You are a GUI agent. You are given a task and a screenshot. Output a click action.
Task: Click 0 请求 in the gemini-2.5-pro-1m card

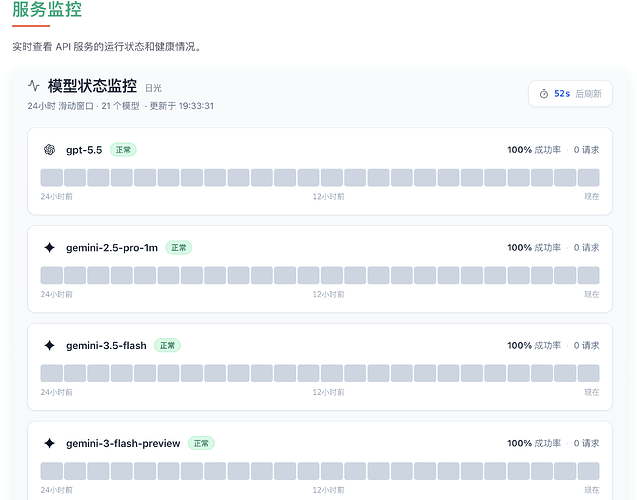coord(586,247)
